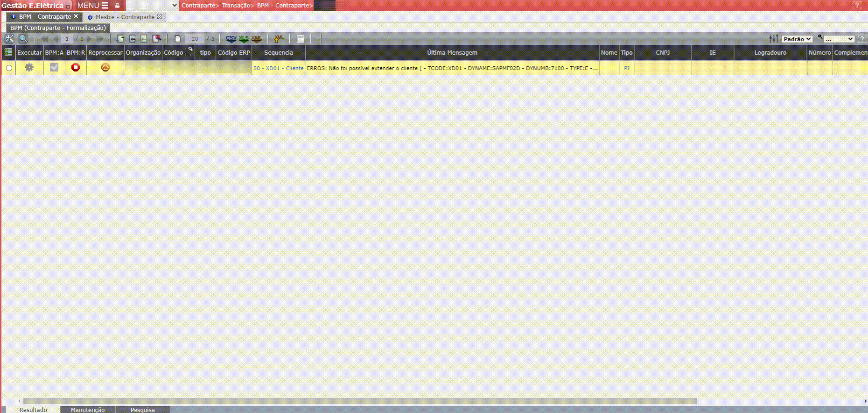This screenshot has height=413, width=868.
Task: Click the red stop BPM:R icon
Action: point(76,68)
